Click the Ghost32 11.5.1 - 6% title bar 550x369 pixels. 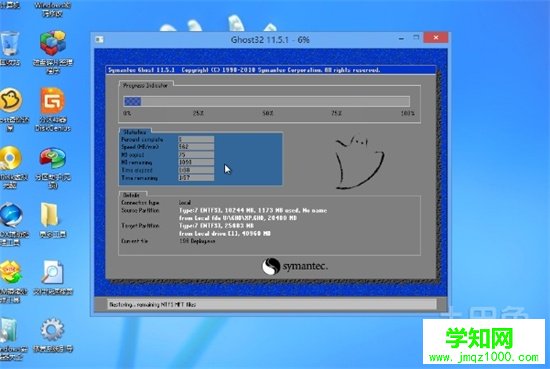click(x=270, y=40)
